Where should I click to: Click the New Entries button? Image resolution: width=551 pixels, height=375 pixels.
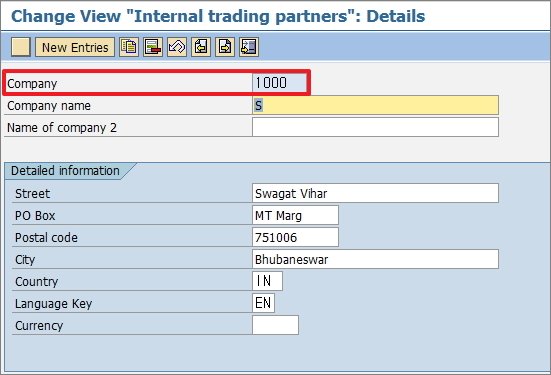pyautogui.click(x=75, y=47)
